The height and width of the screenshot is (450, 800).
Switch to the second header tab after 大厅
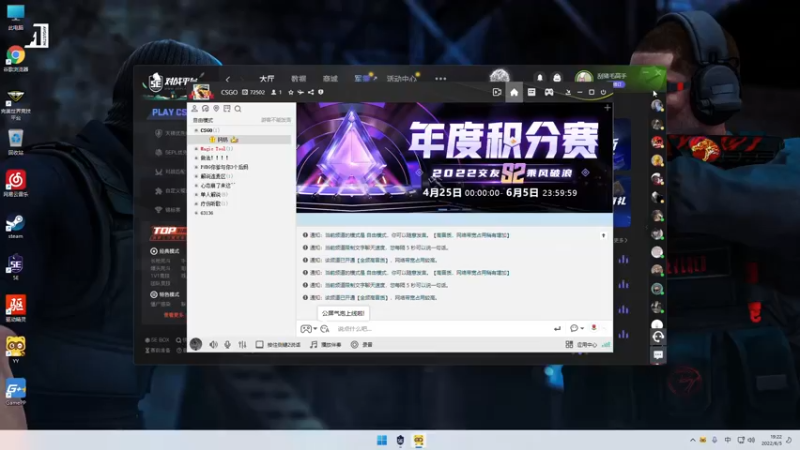(x=298, y=79)
